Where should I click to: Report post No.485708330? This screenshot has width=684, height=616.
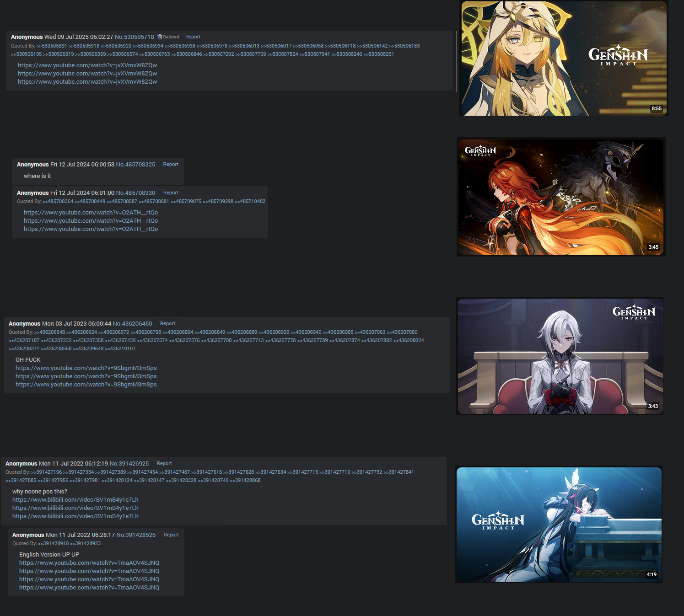pos(171,193)
